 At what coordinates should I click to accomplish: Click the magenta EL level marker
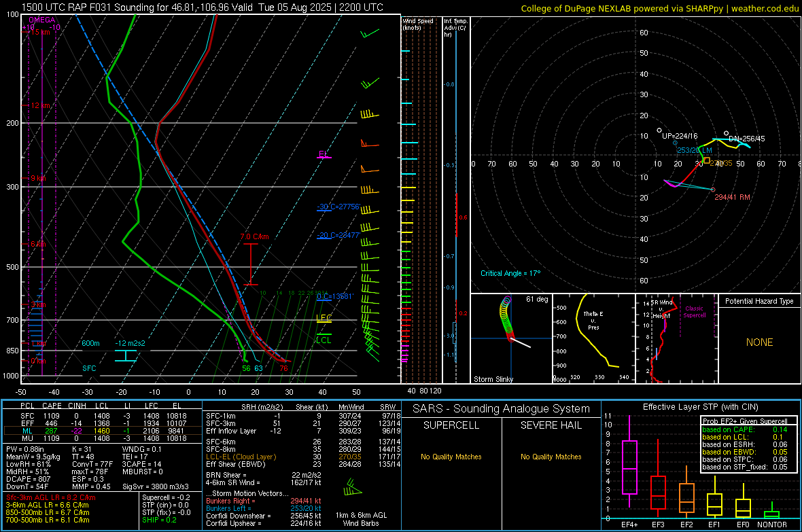(324, 154)
